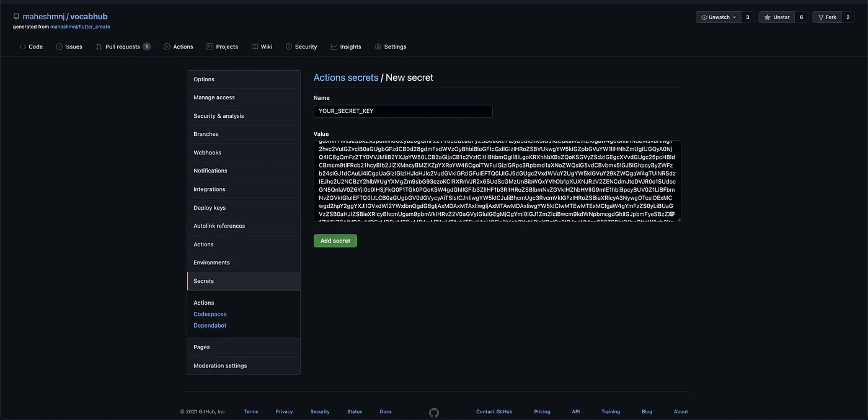
Task: Click the Actions play icon
Action: click(x=167, y=47)
